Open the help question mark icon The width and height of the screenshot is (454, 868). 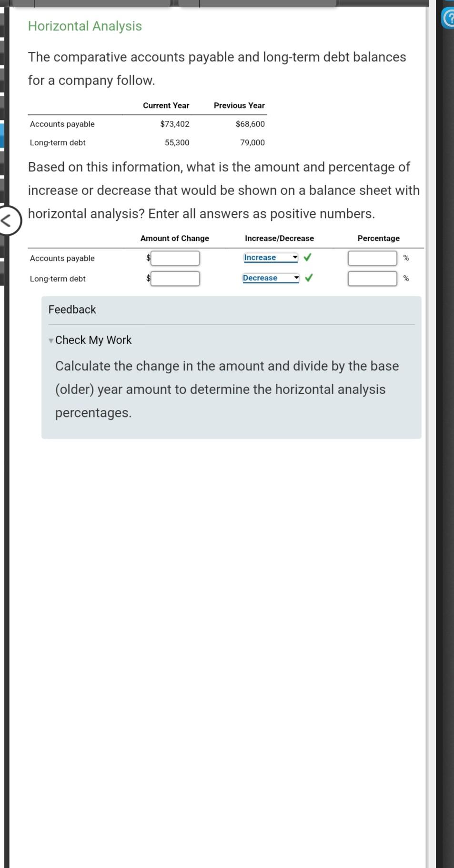[449, 19]
